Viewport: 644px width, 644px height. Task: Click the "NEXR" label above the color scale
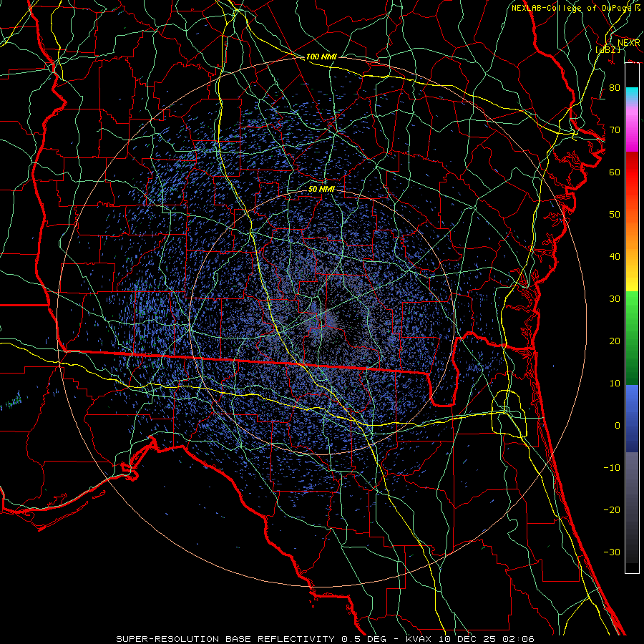(x=628, y=43)
